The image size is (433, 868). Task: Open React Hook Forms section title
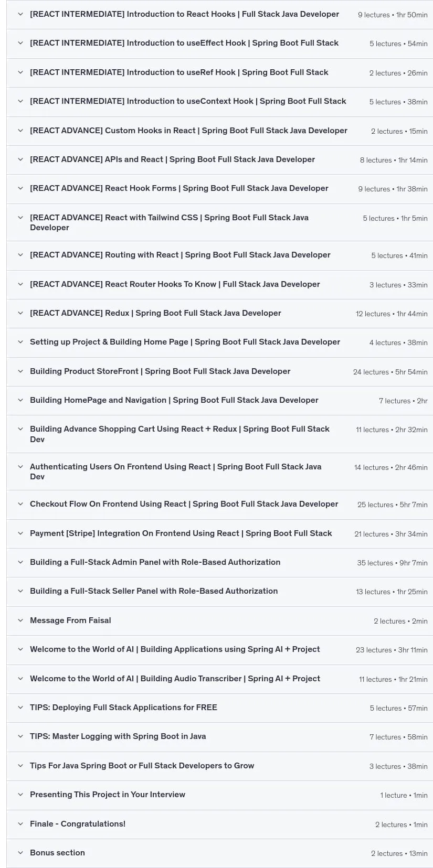pyautogui.click(x=179, y=188)
